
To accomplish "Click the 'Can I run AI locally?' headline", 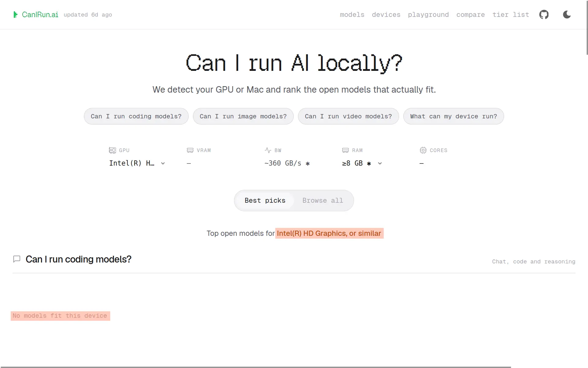I will pos(294,63).
